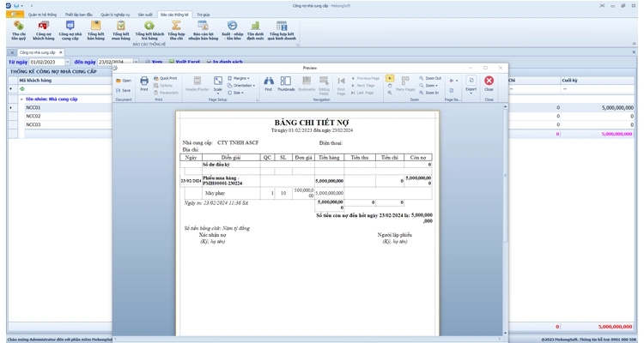
Task: Show page Thumbnails in the preview
Action: coord(286,83)
